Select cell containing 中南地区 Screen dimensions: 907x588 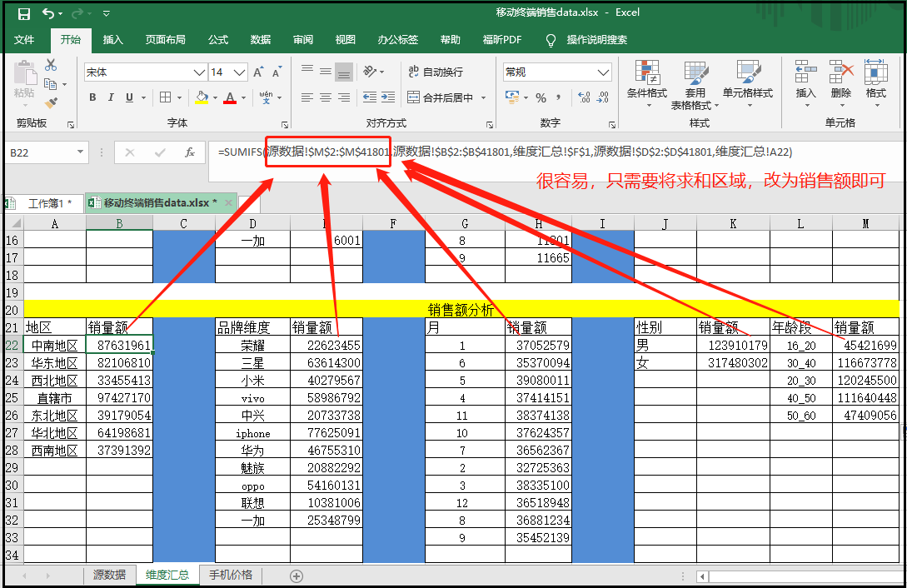coord(55,346)
